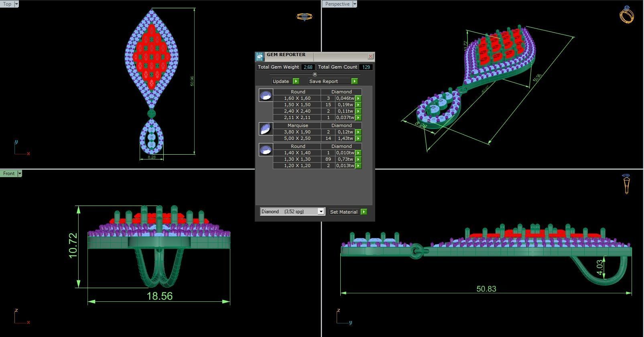Click the green arrow for the 1,40 X 1,40 row
Screen dimensions: 644x337
click(358, 153)
